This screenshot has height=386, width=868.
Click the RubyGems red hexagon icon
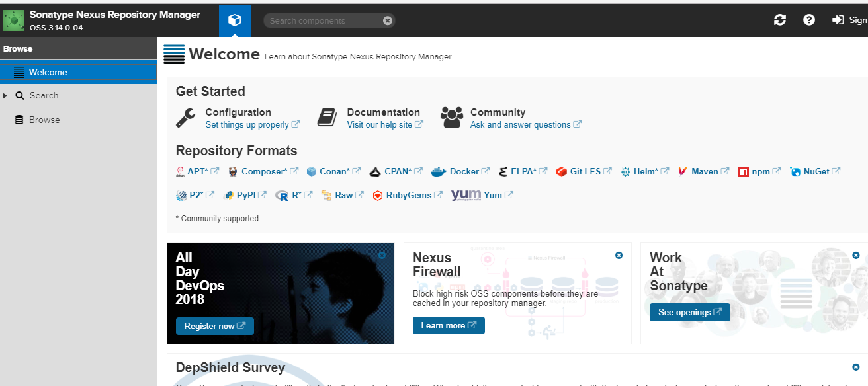(x=378, y=196)
